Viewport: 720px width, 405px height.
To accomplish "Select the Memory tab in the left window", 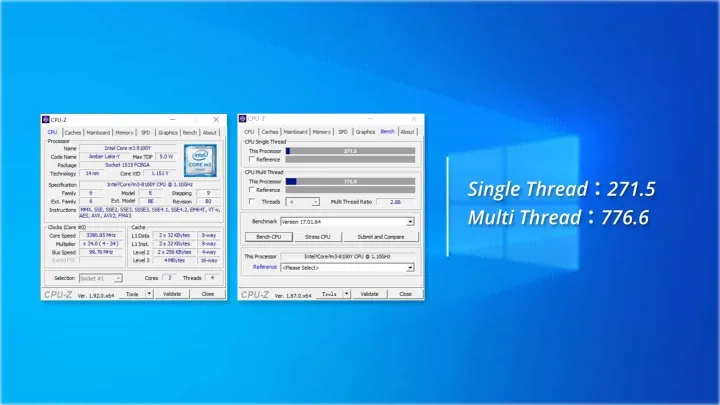I will (124, 132).
